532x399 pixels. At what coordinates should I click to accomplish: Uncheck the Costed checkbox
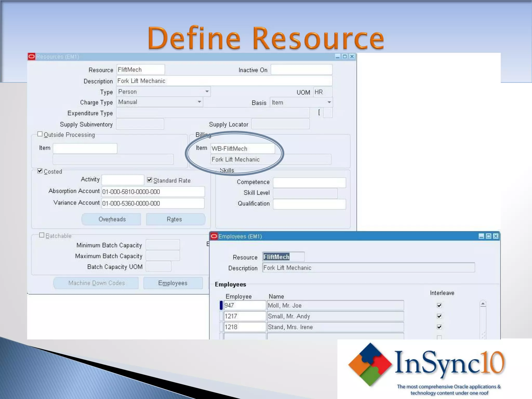pyautogui.click(x=40, y=171)
